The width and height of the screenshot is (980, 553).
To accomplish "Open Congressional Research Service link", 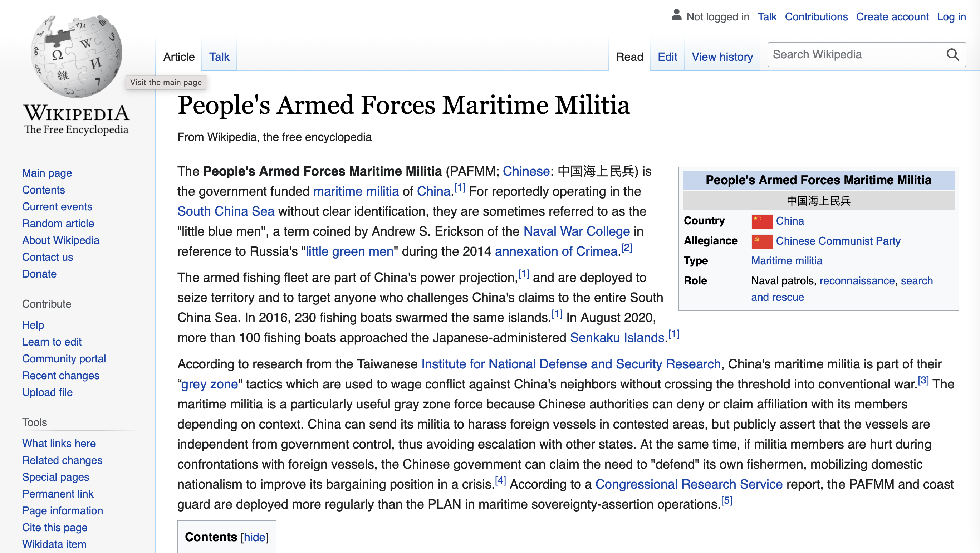I will point(689,484).
